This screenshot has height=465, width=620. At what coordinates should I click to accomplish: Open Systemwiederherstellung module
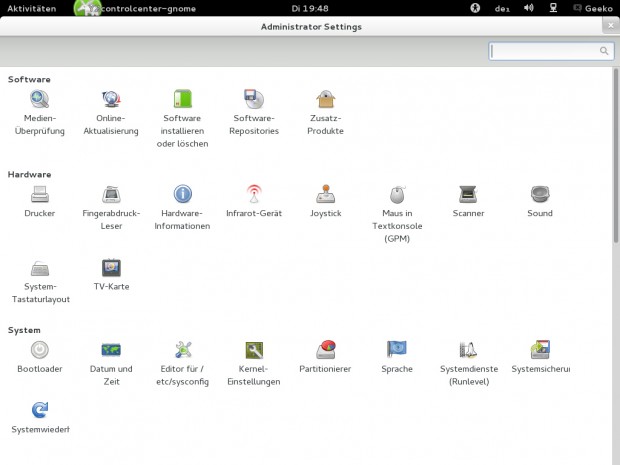(40, 418)
